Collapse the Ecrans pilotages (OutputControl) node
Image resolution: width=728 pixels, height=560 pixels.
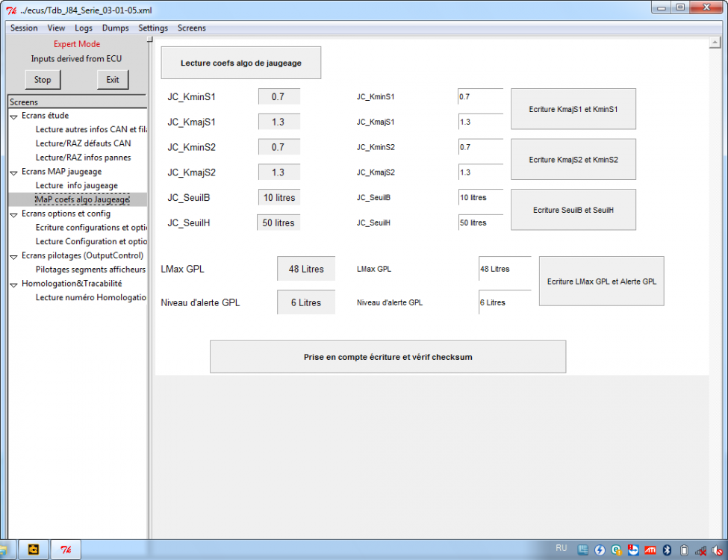pyautogui.click(x=14, y=257)
